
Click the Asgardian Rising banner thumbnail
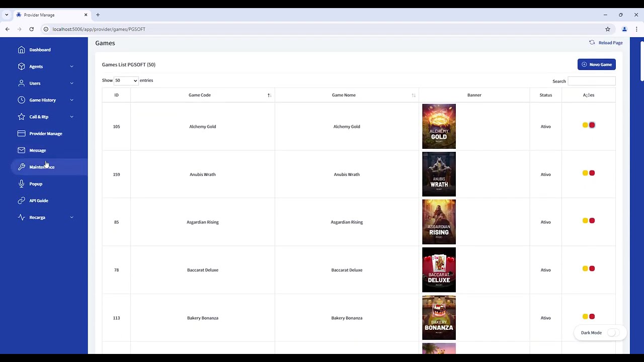coord(439,222)
